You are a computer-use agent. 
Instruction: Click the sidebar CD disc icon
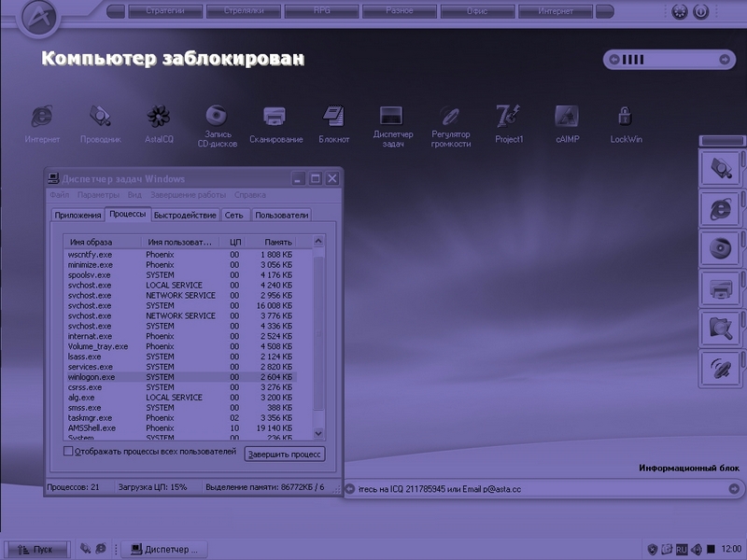pos(721,248)
